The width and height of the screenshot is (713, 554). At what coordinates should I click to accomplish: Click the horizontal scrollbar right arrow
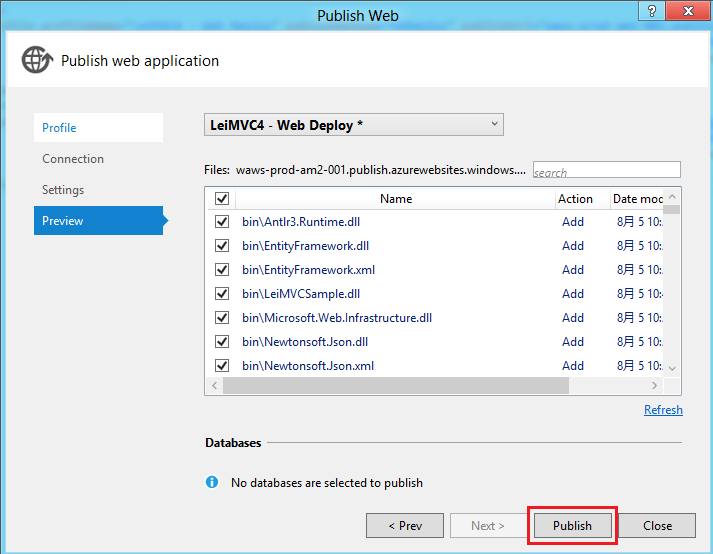[x=654, y=386]
